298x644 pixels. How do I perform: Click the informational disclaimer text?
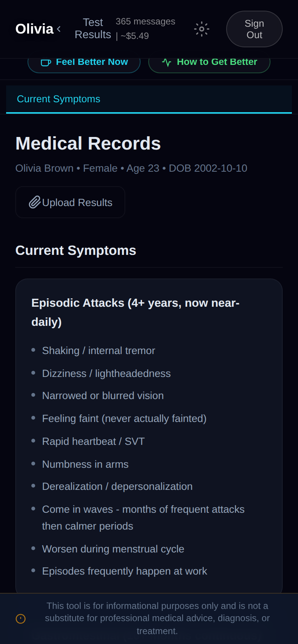click(x=157, y=618)
